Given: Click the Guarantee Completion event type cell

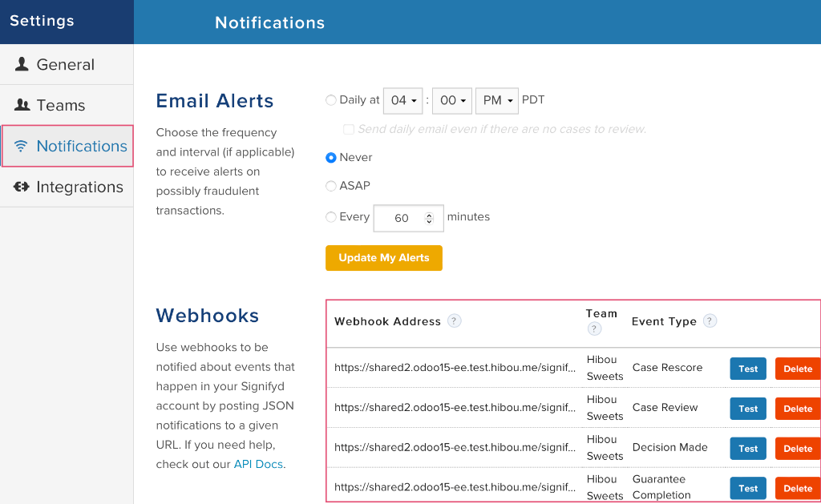Looking at the screenshot, I should coord(661,487).
